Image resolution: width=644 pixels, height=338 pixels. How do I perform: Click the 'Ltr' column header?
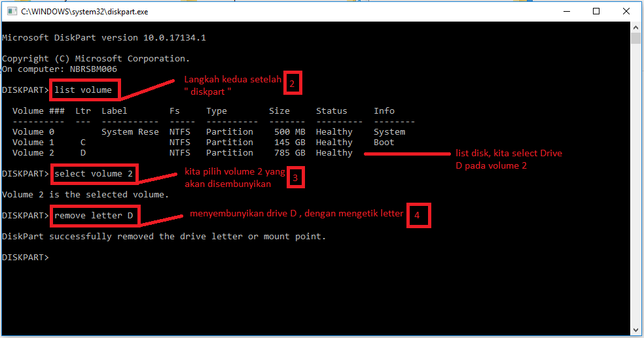[x=83, y=110]
